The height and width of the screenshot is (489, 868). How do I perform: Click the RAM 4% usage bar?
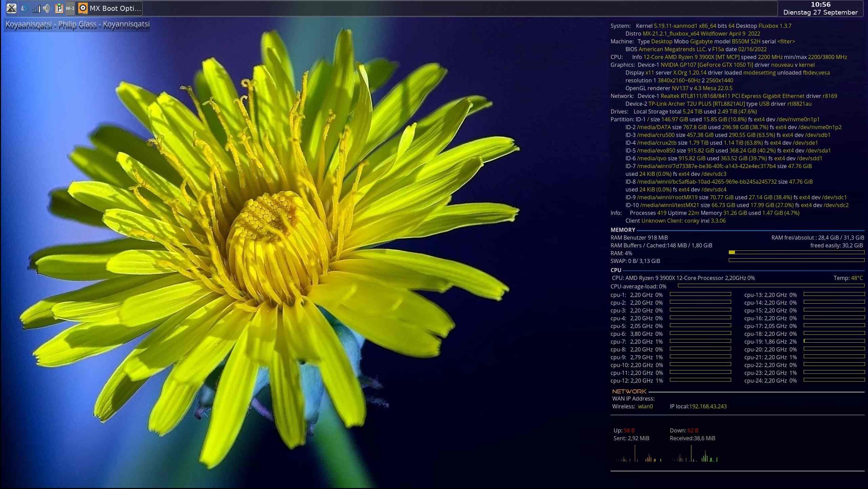(796, 252)
